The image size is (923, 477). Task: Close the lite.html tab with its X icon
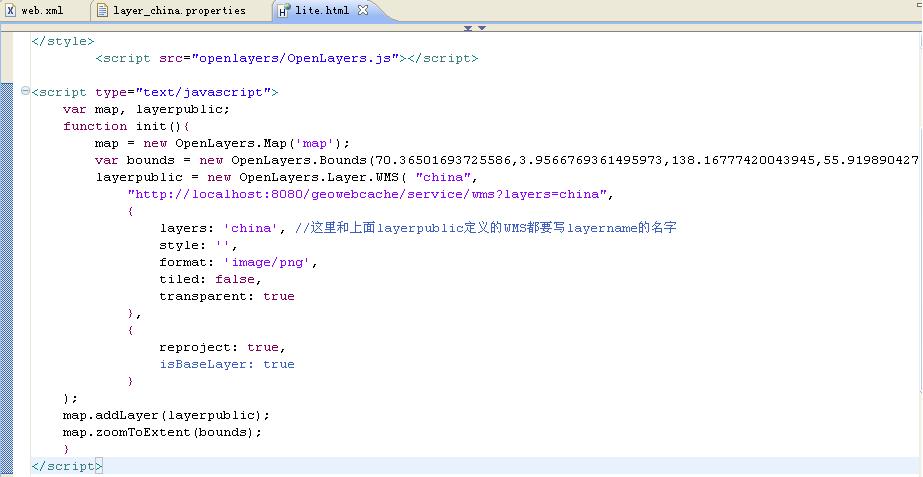[363, 10]
